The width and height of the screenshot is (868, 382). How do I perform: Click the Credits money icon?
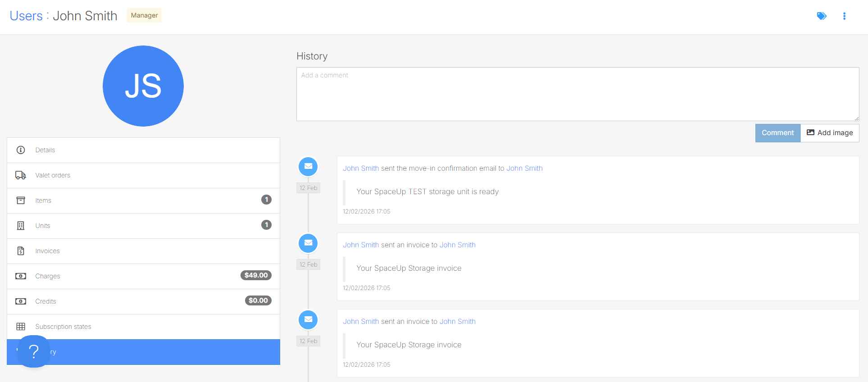click(21, 301)
